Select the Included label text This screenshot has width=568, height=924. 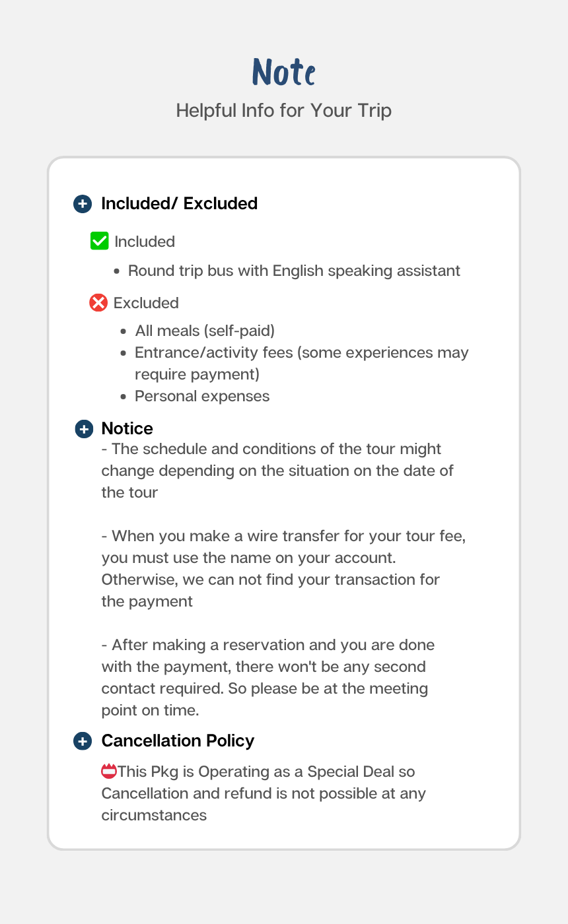click(x=145, y=242)
